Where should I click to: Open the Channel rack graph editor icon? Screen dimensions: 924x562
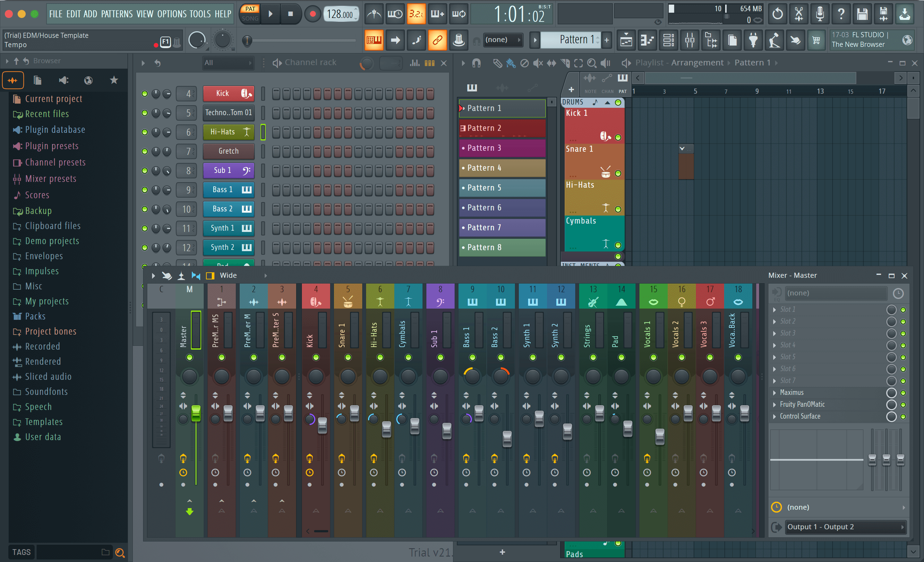point(415,63)
